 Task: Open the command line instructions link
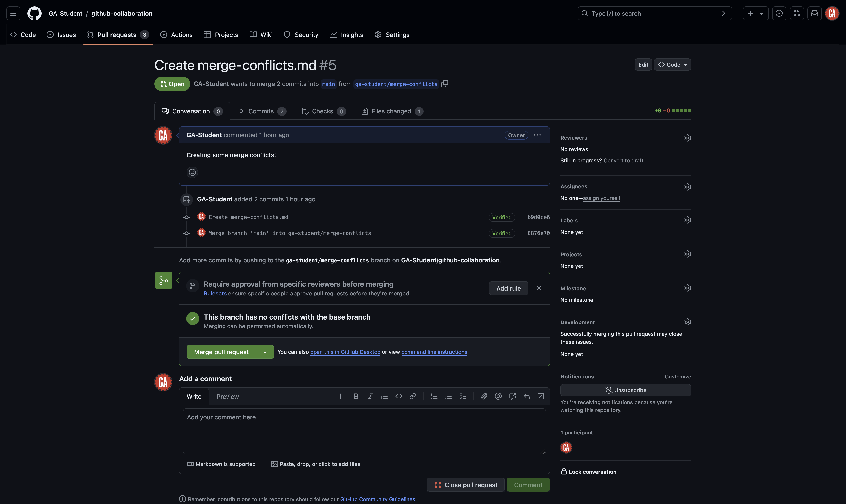point(434,352)
